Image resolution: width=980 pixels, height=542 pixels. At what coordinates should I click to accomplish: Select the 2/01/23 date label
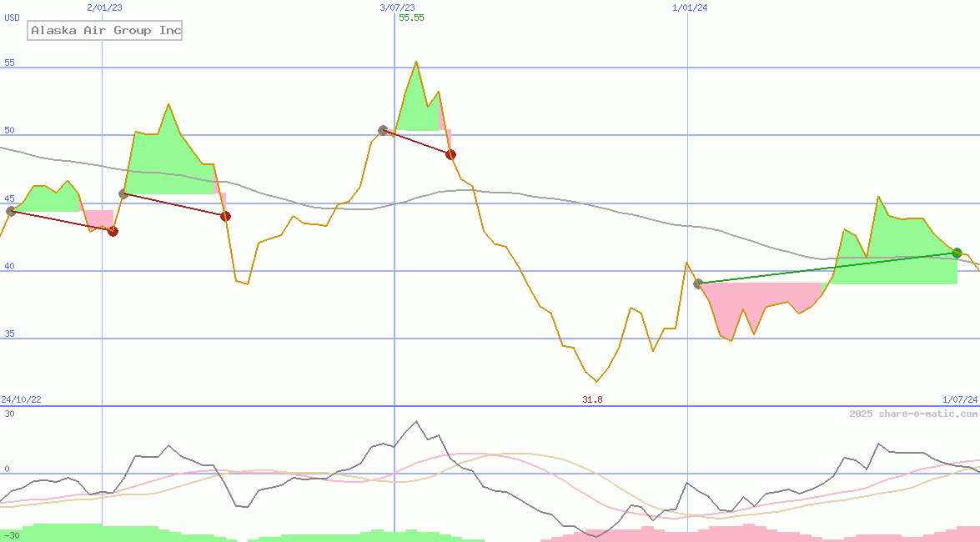tap(103, 8)
